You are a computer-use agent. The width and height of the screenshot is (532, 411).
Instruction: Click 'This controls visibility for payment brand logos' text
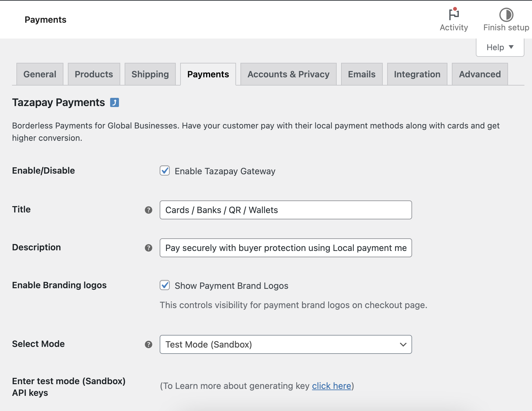[293, 305]
